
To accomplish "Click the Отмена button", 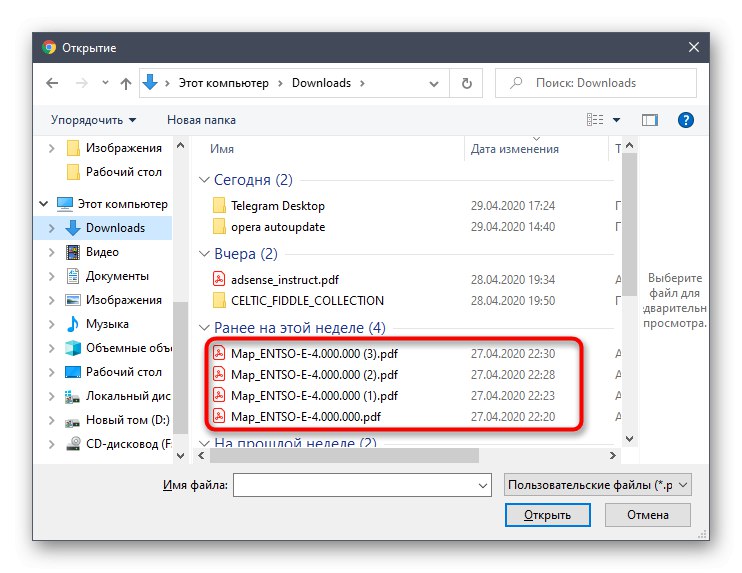I will [647, 515].
